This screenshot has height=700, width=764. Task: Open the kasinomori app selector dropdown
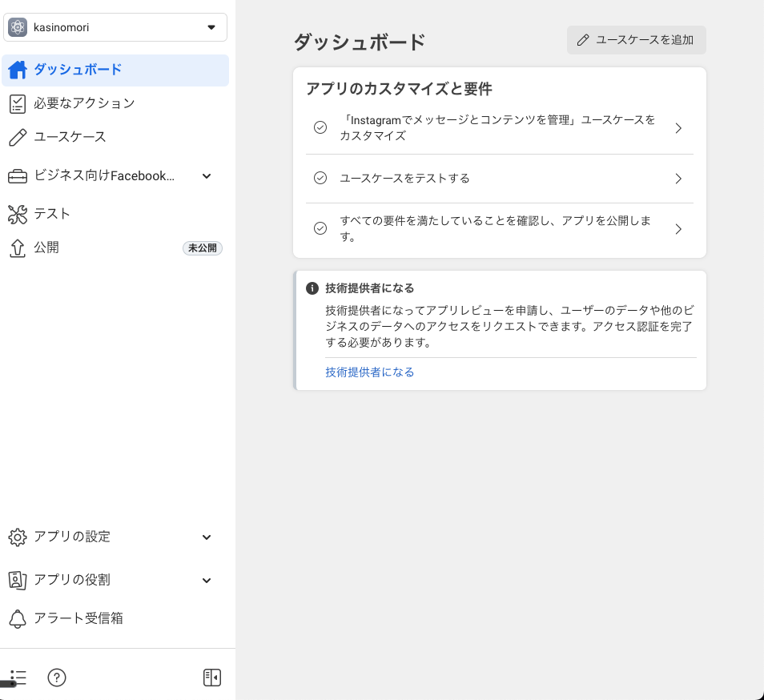[x=115, y=26]
